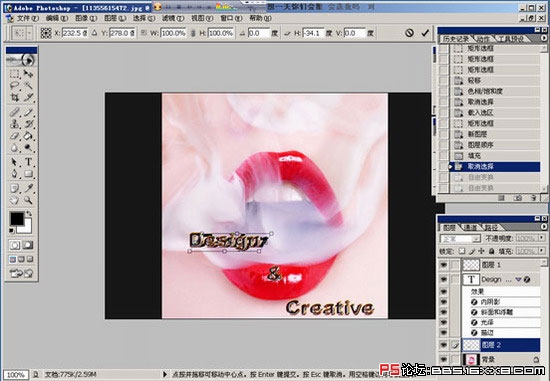Screen dimensions: 550x381
Task: Select the Crop tool
Action: click(14, 97)
